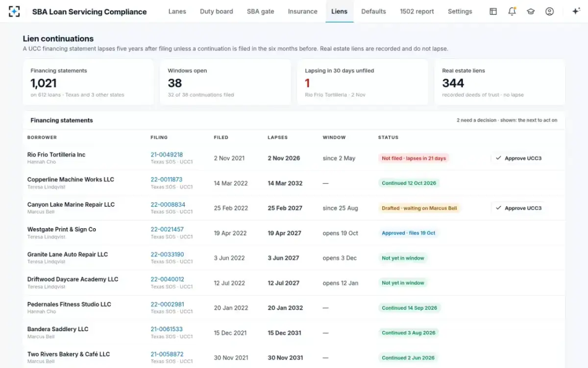Open the Insurance tab
Screen dimensions: 588x368
302,11
